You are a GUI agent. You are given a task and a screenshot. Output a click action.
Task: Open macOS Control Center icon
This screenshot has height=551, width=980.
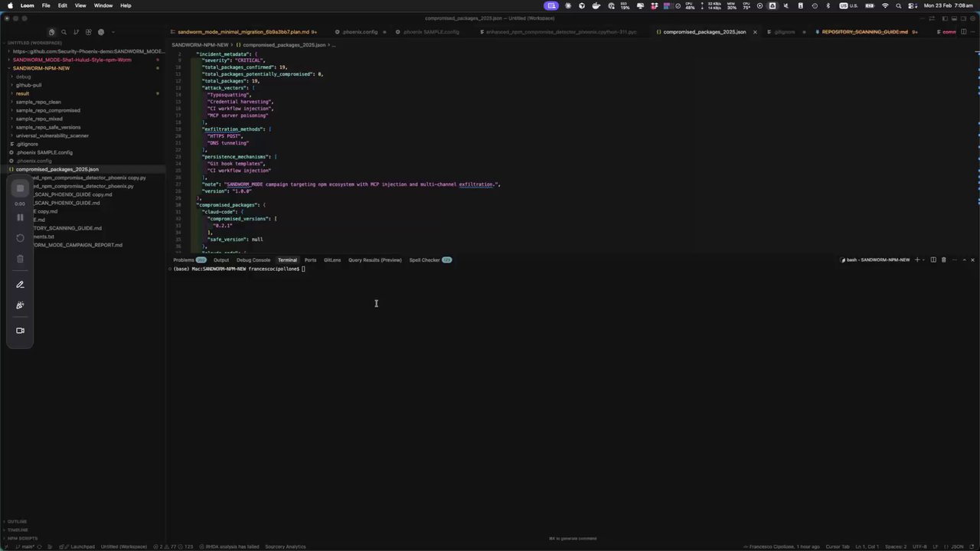click(x=911, y=5)
